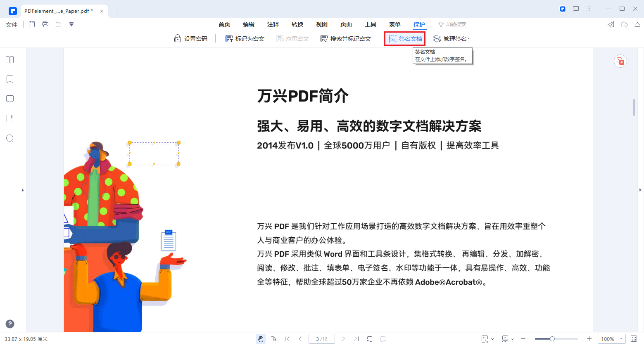Switch to the 转换 ribbon tab
Viewport: 644px width, 345px height.
[297, 24]
